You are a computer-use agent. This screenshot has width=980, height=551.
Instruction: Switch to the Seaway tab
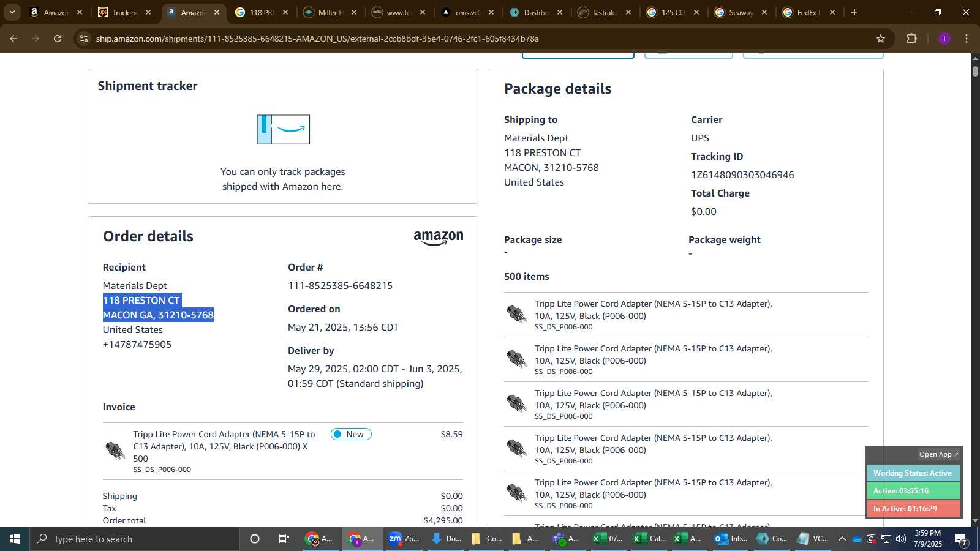(x=742, y=12)
